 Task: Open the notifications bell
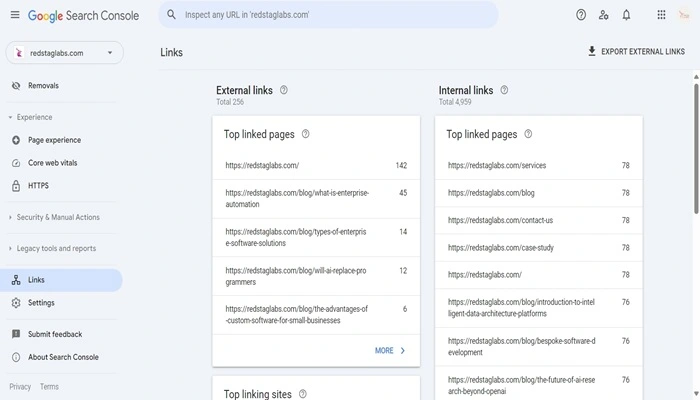(626, 15)
